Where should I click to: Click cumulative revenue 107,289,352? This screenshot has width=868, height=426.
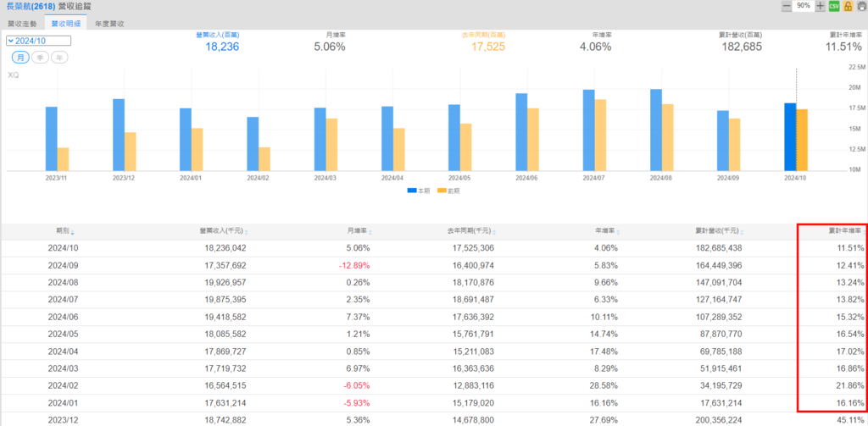point(718,317)
